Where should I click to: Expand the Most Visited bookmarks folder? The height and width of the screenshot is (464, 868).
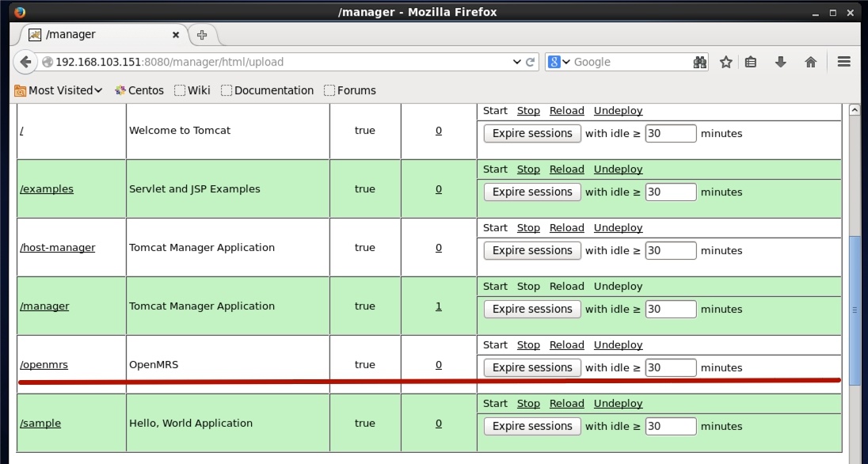tap(59, 90)
